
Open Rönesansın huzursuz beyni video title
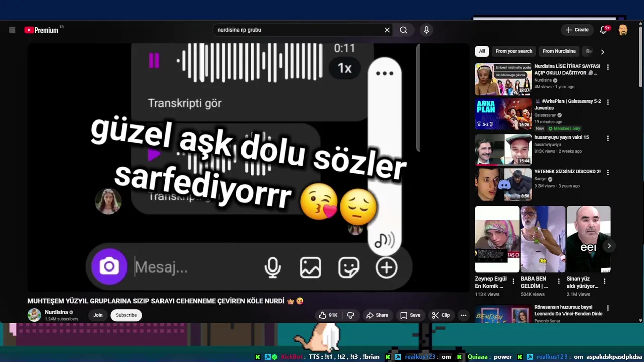click(568, 310)
